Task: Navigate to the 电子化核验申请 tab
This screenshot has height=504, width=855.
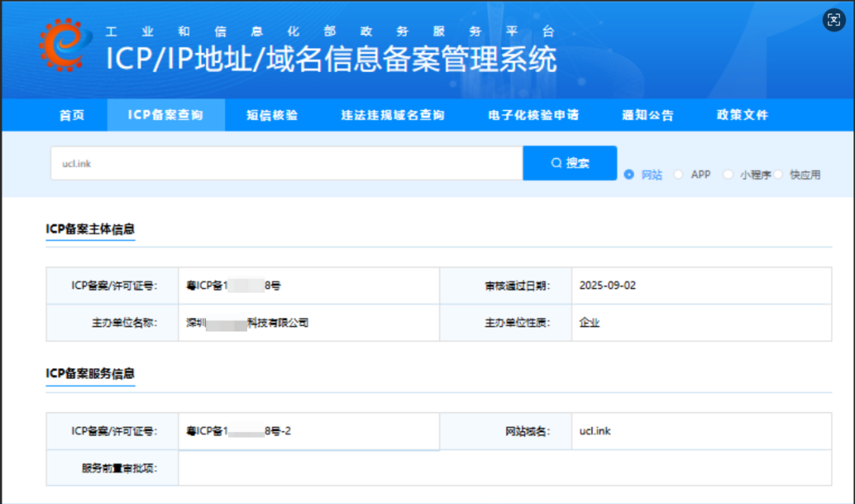Action: coord(534,116)
